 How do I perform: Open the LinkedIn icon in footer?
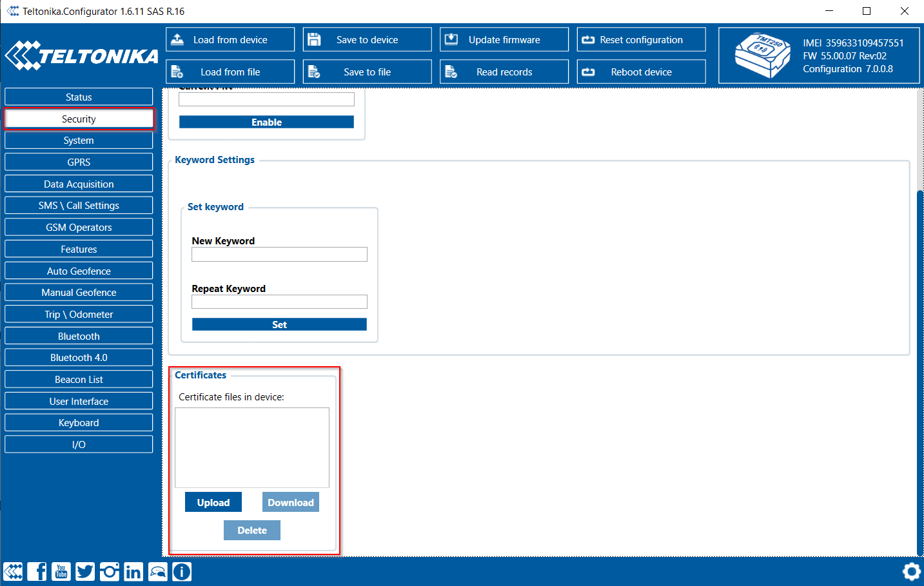(133, 571)
